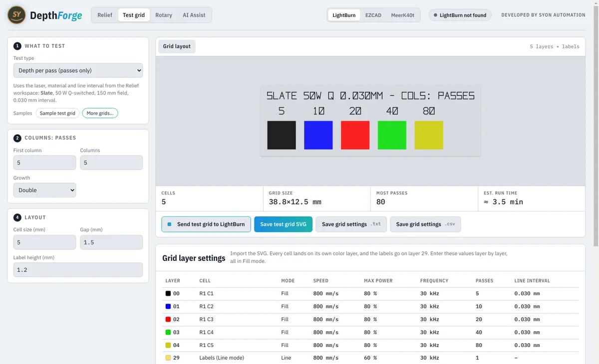Click the '≈ 3.5 min' run time value
Image resolution: width=599 pixels, height=364 pixels.
(x=503, y=202)
